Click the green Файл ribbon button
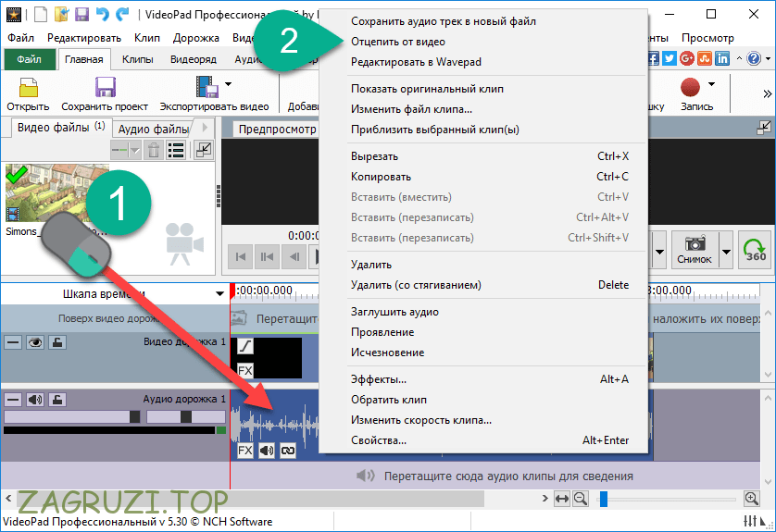The height and width of the screenshot is (532, 776). [30, 59]
